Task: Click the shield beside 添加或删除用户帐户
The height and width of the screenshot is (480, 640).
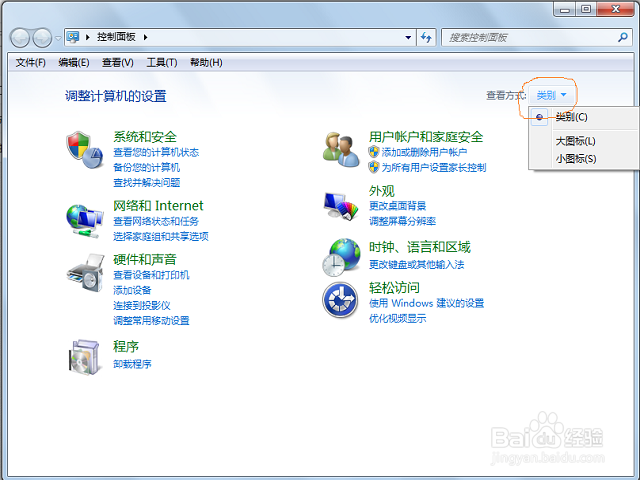Action: pyautogui.click(x=373, y=152)
